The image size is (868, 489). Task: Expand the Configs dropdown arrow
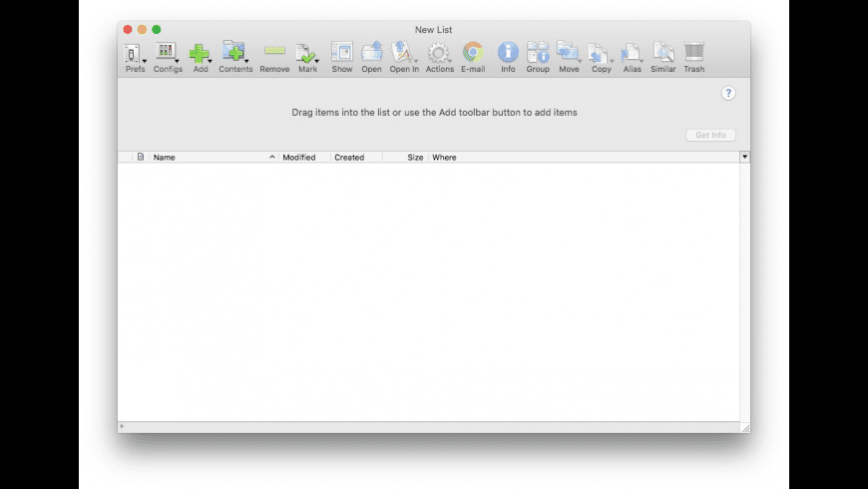178,61
